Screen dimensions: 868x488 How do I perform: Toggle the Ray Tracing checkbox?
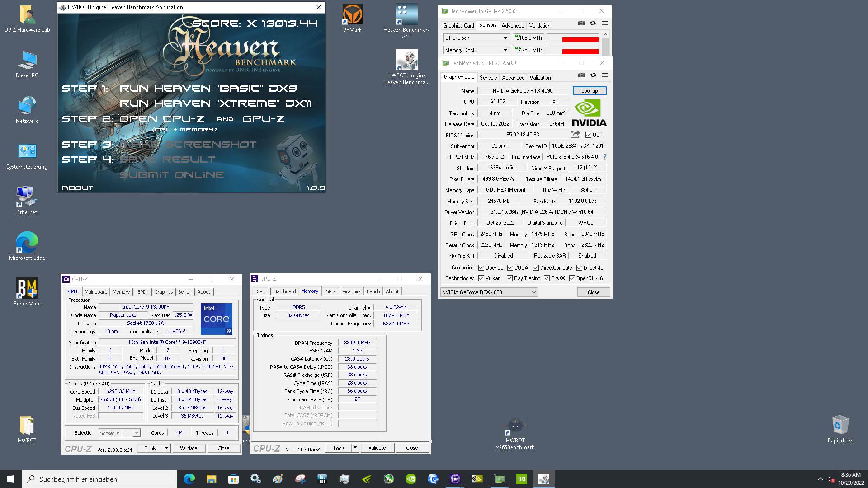tap(509, 278)
